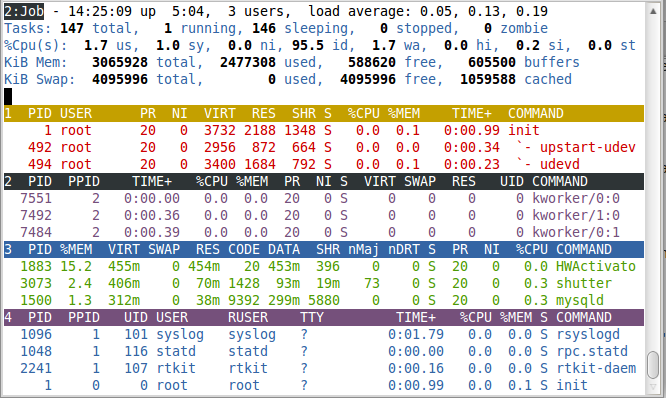The height and width of the screenshot is (398, 666).
Task: Click the kworker/0:0 process row
Action: pos(324,198)
